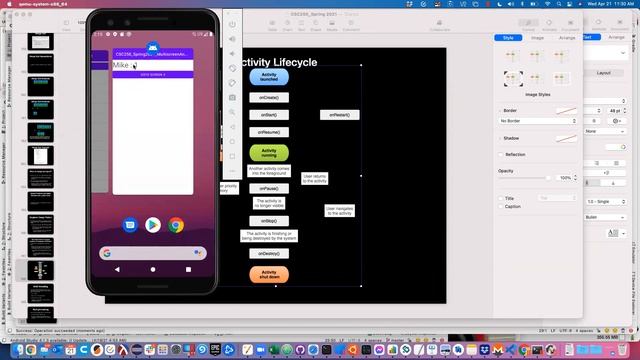Click the Border style swatch
Viewport: 640px width, 360px height.
coord(566,111)
